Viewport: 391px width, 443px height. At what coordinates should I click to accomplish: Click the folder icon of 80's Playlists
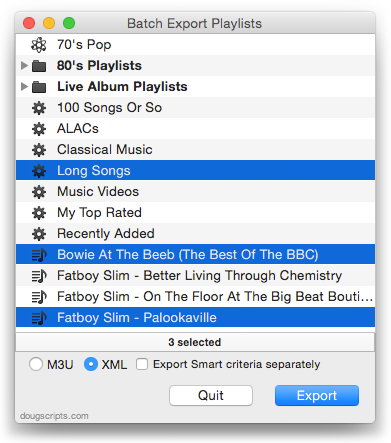(x=39, y=66)
